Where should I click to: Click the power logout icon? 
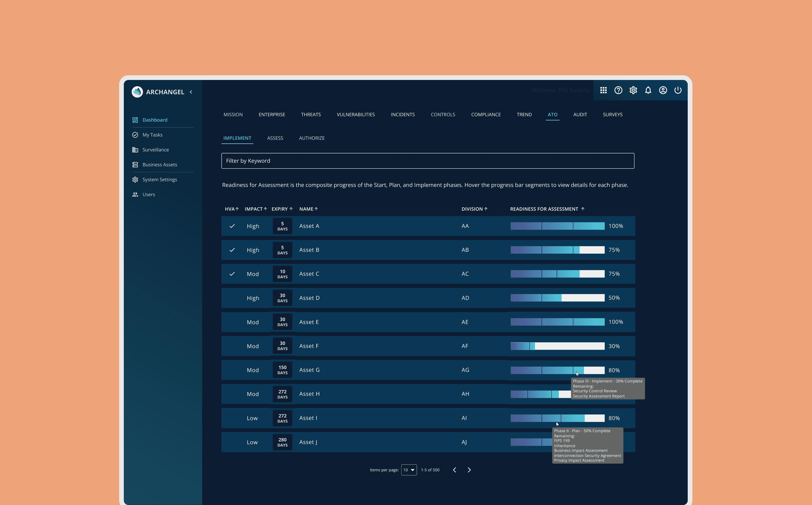[678, 90]
